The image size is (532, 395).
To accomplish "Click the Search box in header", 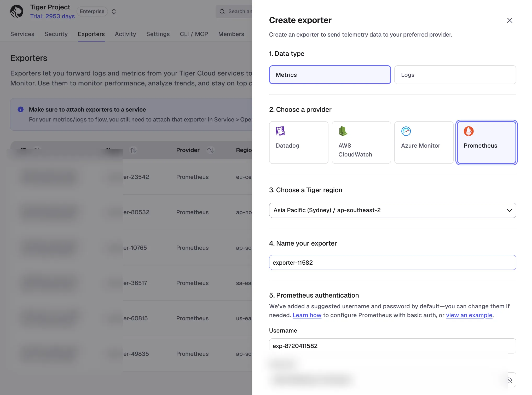I will tap(234, 11).
